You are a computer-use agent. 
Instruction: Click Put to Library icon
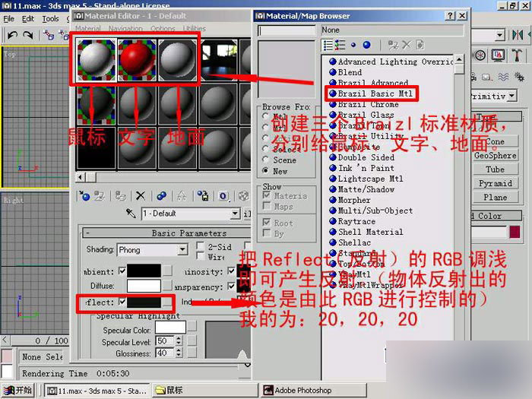[203, 196]
